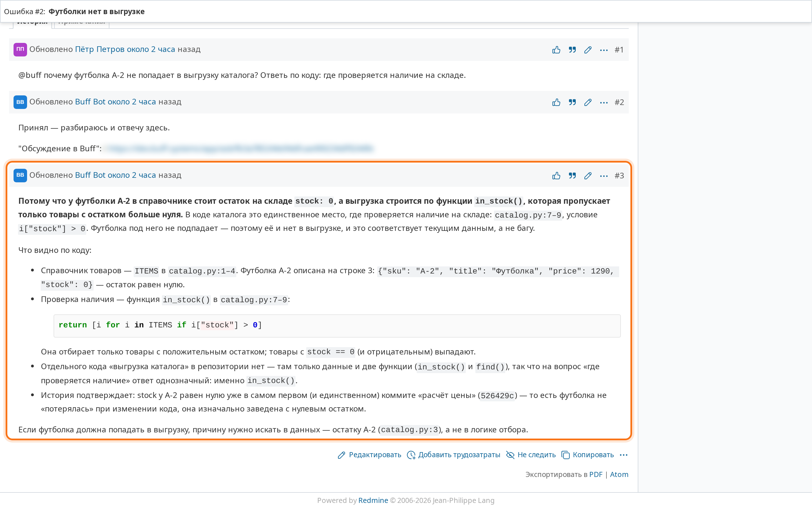Open Buff Bot profile in comment #3
Viewport: 812px width, 508px height.
pyautogui.click(x=90, y=175)
